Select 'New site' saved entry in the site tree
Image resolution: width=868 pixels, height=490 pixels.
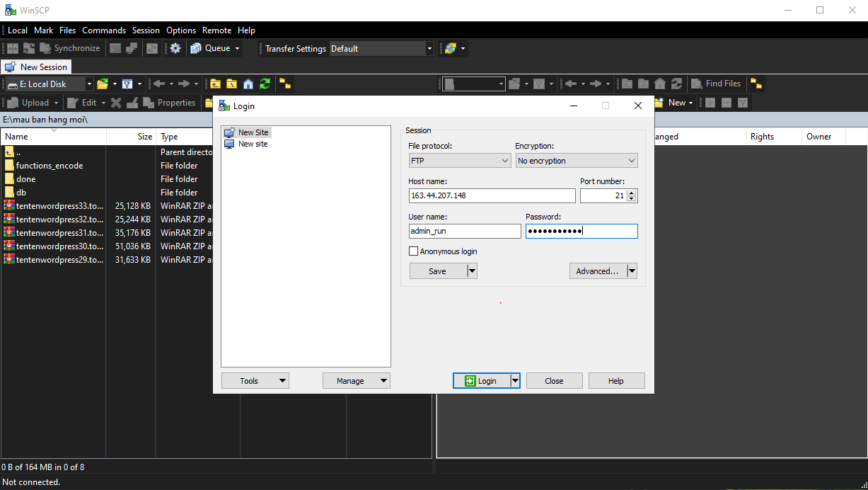(x=246, y=144)
